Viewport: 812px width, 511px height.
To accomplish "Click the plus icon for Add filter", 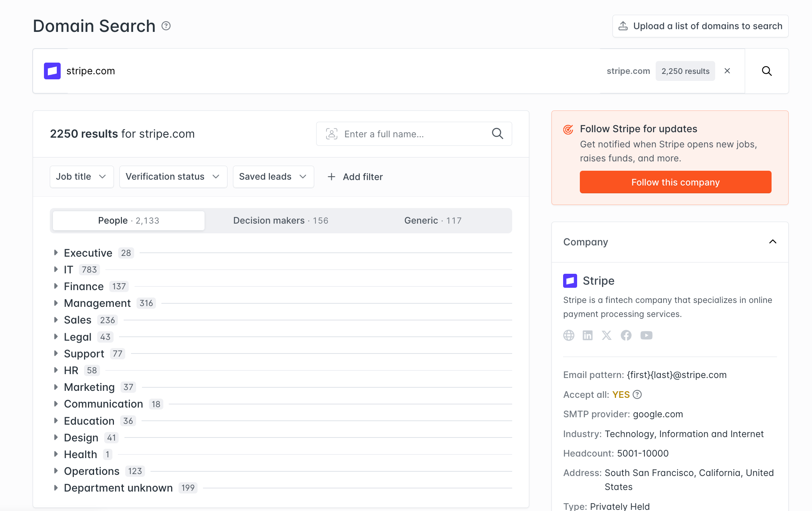I will 331,177.
